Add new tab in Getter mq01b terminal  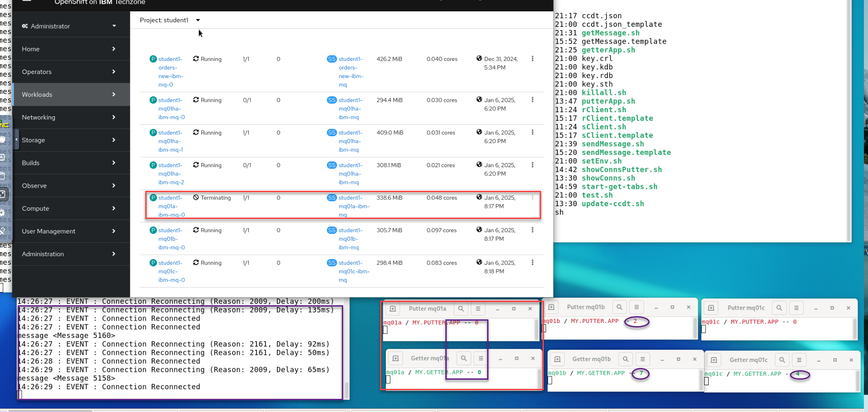coord(557,359)
